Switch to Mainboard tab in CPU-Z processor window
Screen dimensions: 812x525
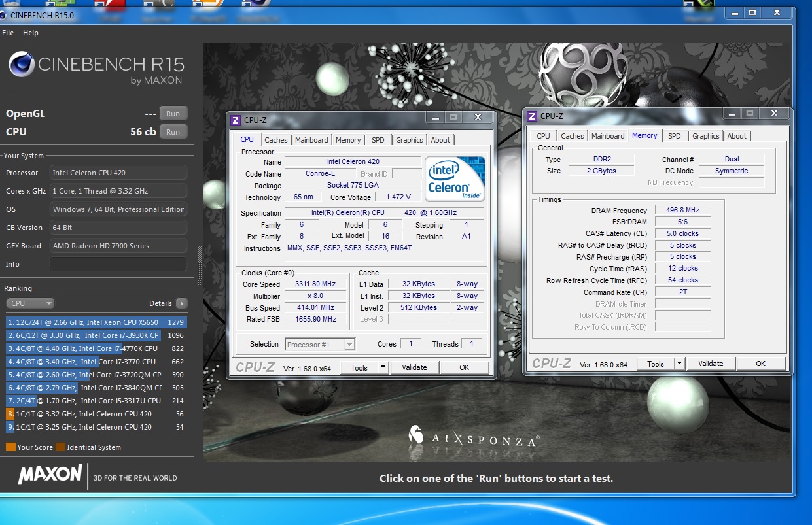click(311, 140)
